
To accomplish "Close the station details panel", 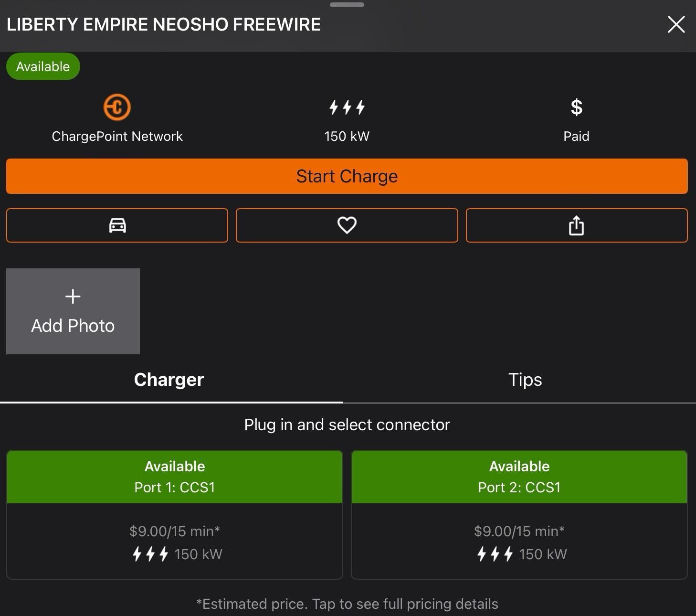I will pyautogui.click(x=676, y=24).
